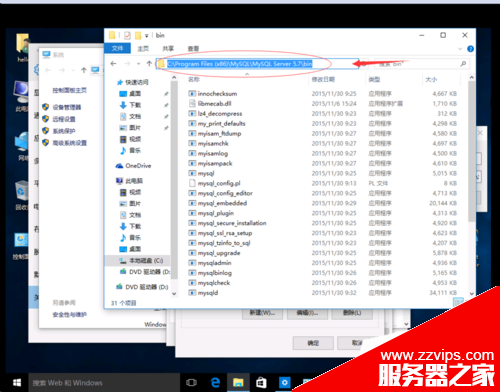Viewport: 500px width, 392px height.
Task: Click the mysqld application icon
Action: pyautogui.click(x=192, y=293)
